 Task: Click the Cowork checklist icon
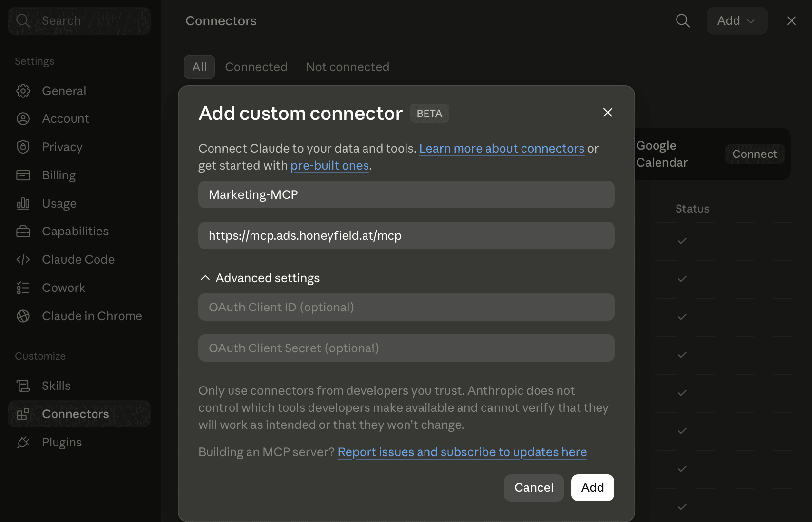click(23, 288)
